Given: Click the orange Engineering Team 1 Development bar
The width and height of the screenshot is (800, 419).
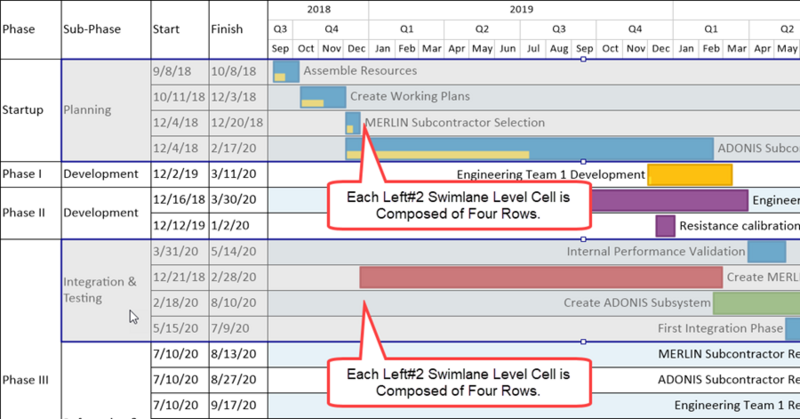Looking at the screenshot, I should coord(690,175).
